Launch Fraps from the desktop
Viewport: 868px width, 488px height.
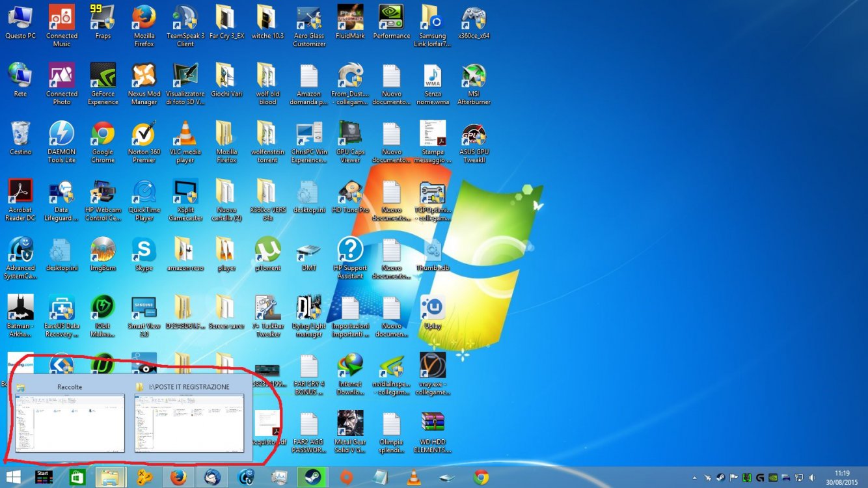(x=103, y=22)
